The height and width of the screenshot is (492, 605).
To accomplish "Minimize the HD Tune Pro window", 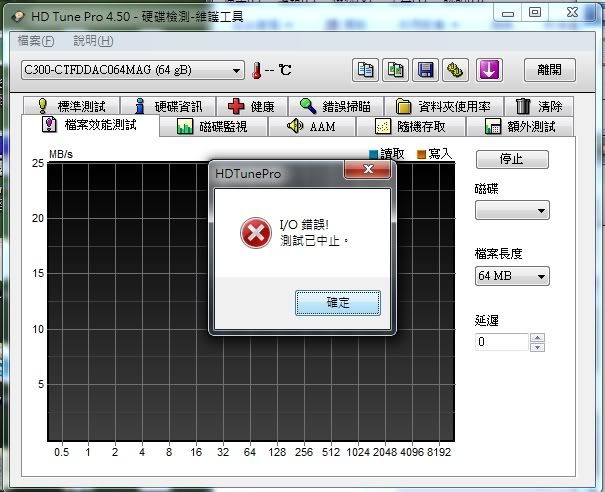I will point(508,13).
